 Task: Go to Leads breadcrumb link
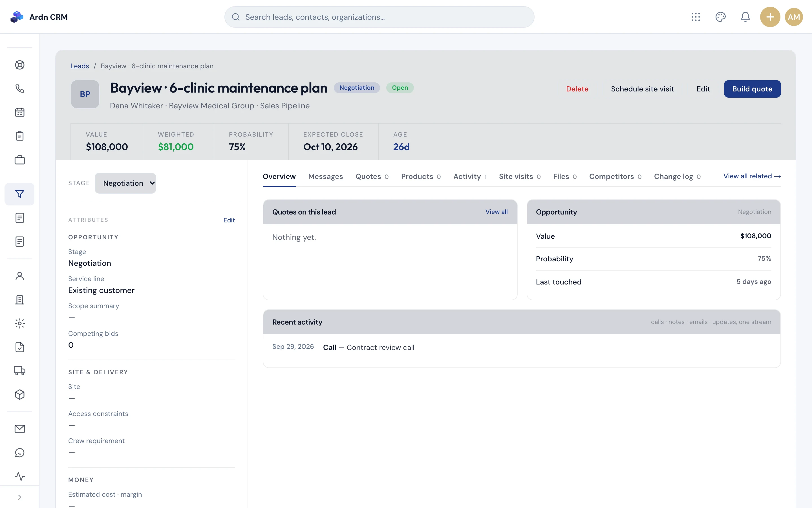click(80, 66)
